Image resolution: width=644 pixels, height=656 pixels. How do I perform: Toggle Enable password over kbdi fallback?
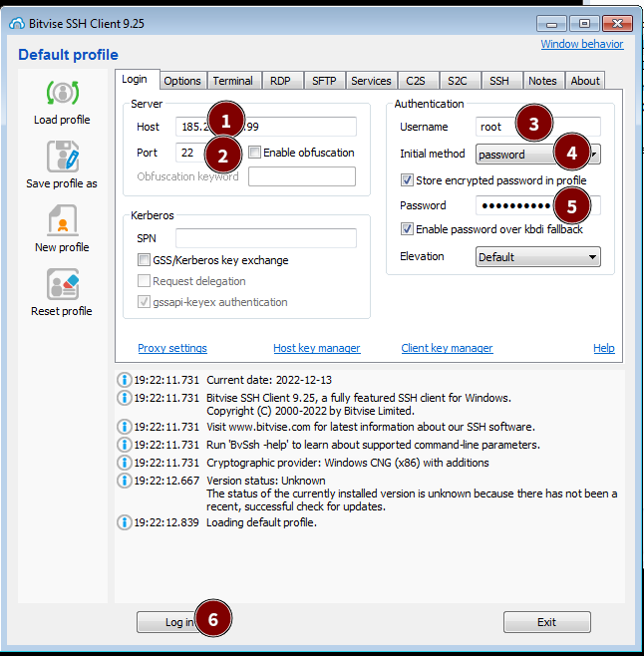[x=407, y=229]
